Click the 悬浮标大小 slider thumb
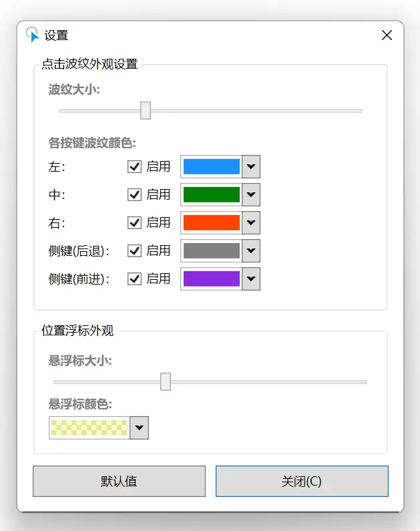 coord(166,381)
